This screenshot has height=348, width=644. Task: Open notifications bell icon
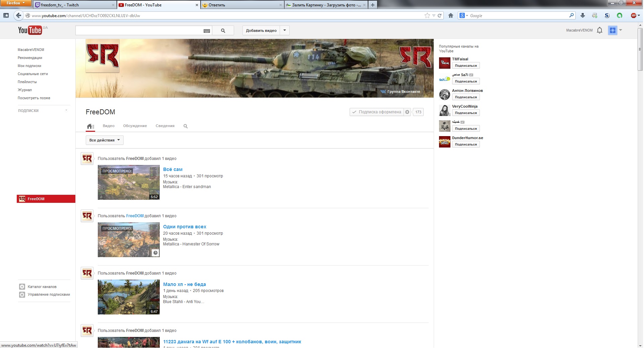(599, 30)
